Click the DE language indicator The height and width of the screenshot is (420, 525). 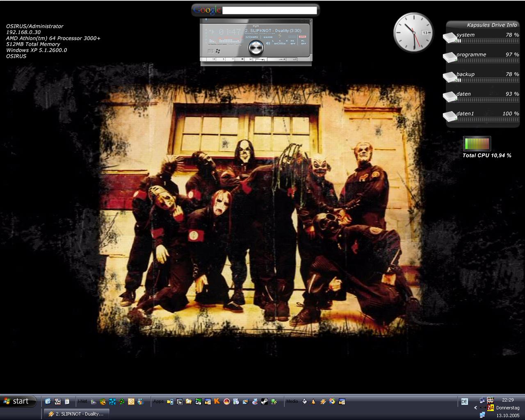click(464, 402)
